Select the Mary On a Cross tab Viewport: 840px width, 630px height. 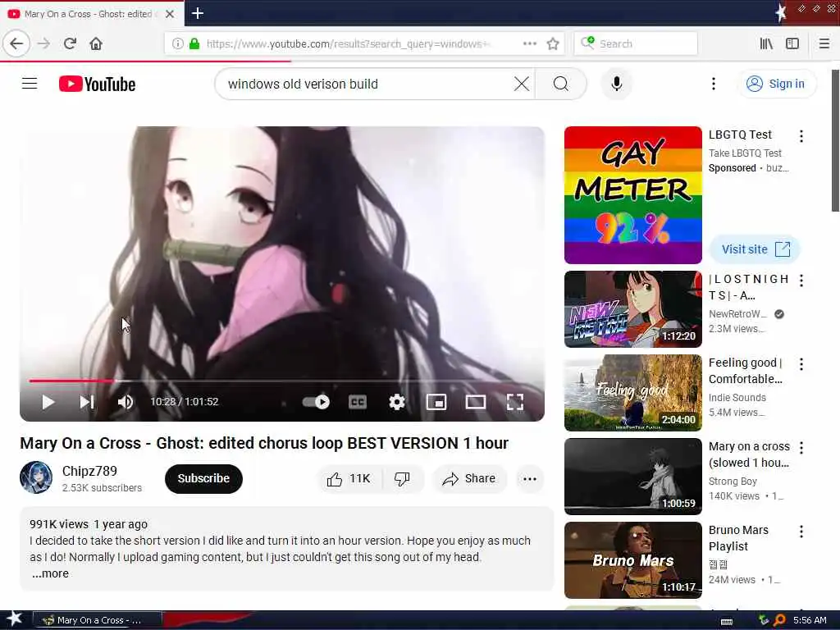point(91,14)
